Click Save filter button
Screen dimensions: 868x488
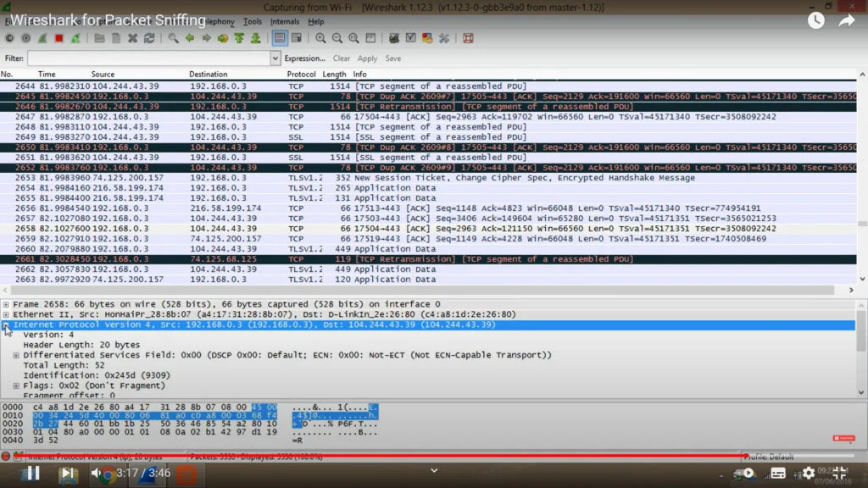tap(393, 58)
